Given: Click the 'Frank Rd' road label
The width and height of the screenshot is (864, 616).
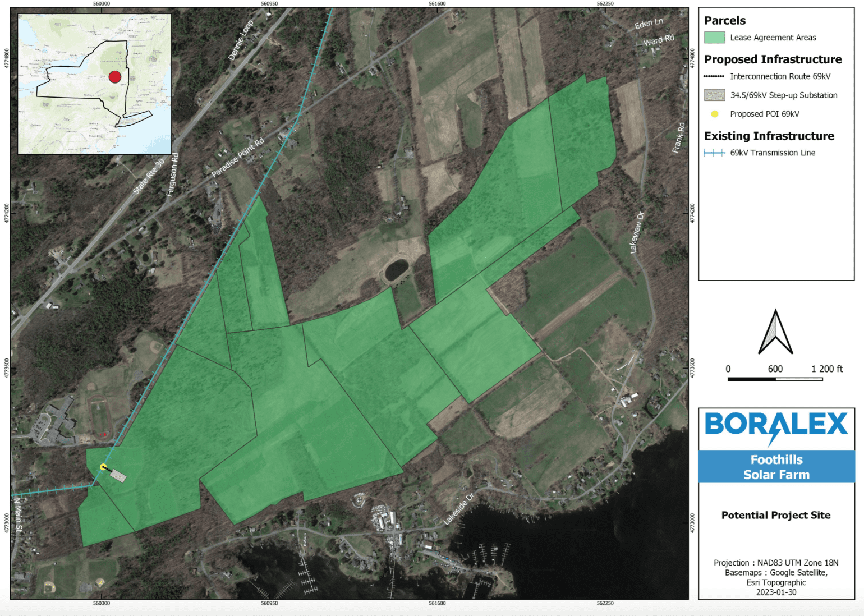Looking at the screenshot, I should tap(678, 137).
